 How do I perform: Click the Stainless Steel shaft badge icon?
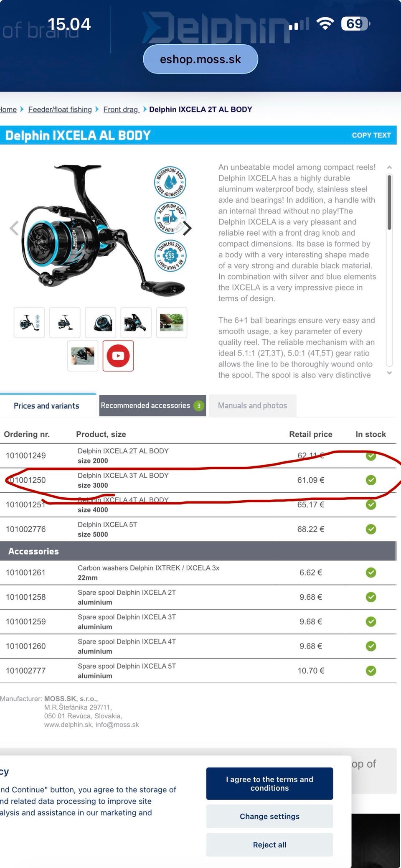[x=170, y=255]
